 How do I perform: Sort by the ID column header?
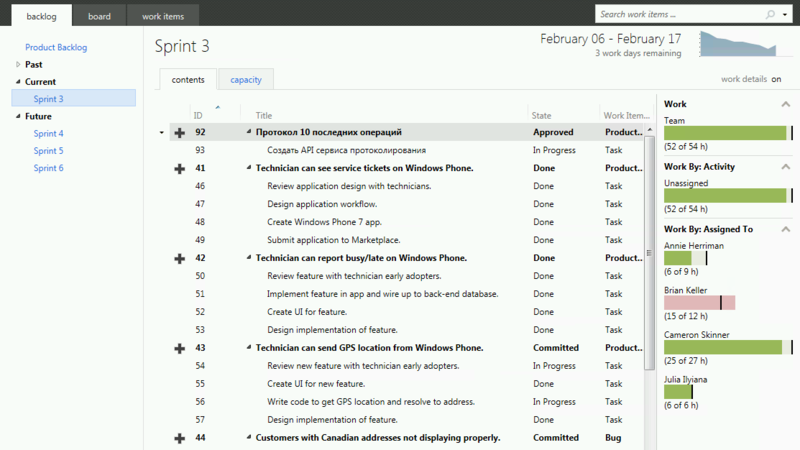pos(198,116)
